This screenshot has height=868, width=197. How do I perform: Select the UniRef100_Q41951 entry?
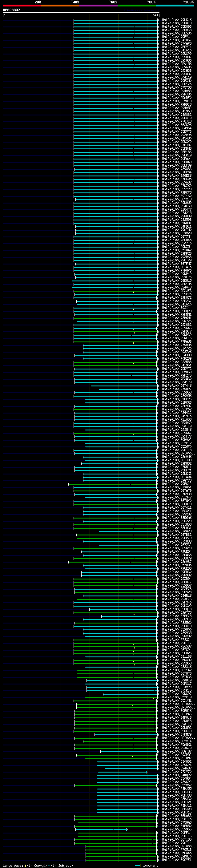(177, 365)
